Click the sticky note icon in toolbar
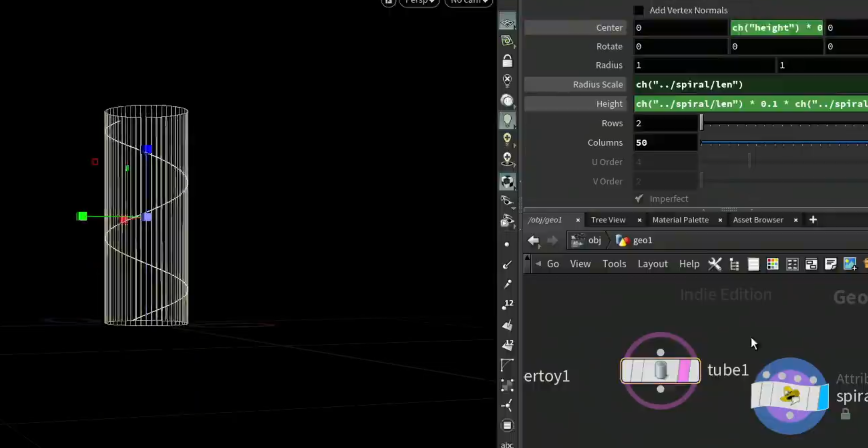The width and height of the screenshot is (868, 448). [x=830, y=264]
